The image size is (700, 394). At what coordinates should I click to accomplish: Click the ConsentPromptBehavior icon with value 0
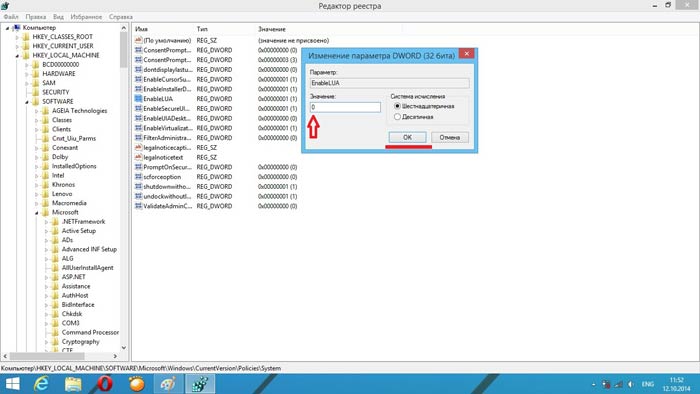[x=138, y=50]
